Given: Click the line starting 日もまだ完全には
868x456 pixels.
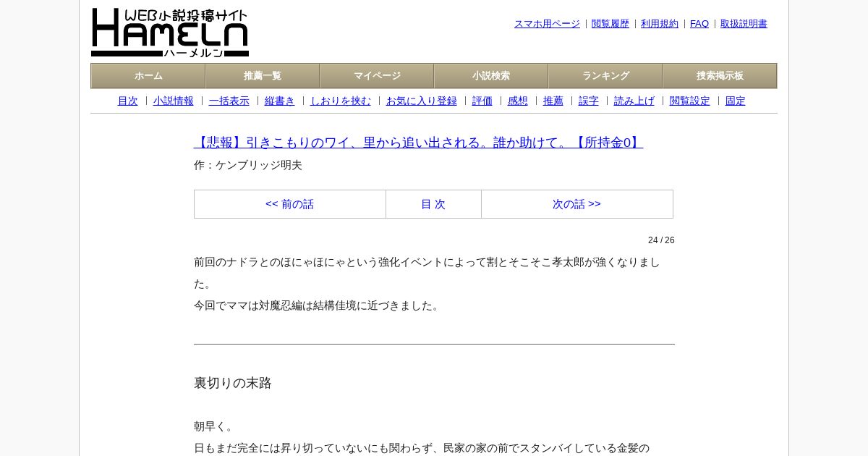Looking at the screenshot, I should point(422,448).
